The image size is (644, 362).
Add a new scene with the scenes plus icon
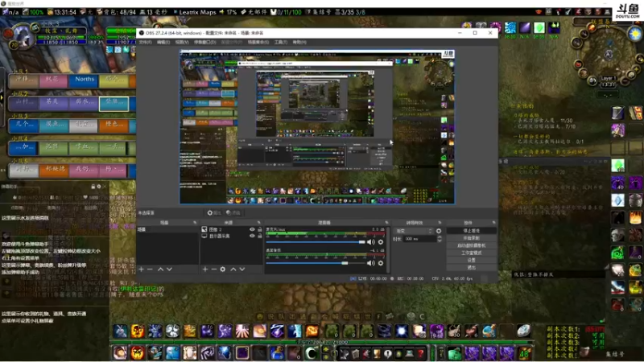pyautogui.click(x=142, y=269)
